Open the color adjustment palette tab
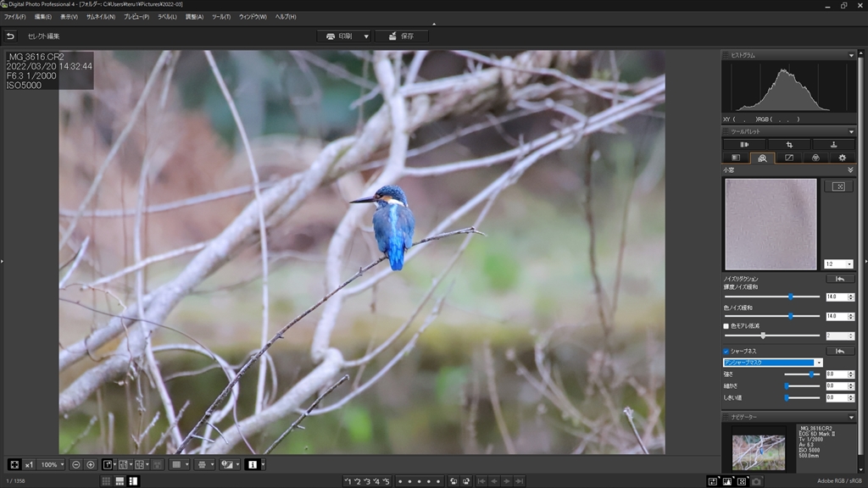Screen dimensions: 868x488 tap(815, 158)
